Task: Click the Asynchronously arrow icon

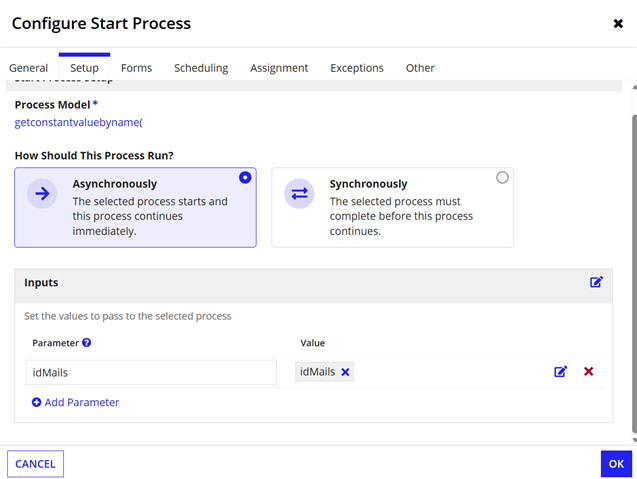Action: click(x=42, y=194)
